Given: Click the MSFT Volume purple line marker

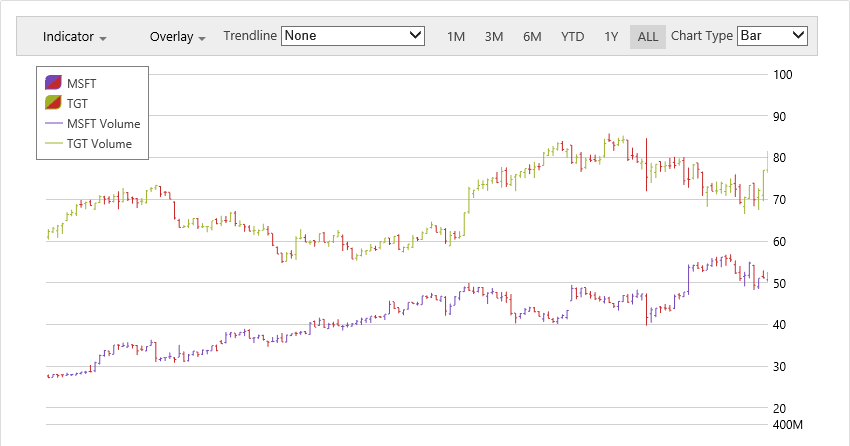Looking at the screenshot, I should point(54,124).
